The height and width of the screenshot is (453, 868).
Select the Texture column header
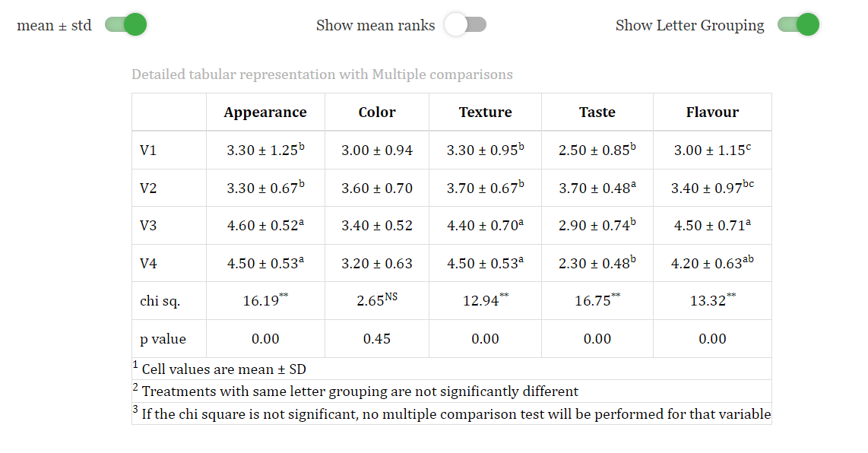(x=485, y=112)
